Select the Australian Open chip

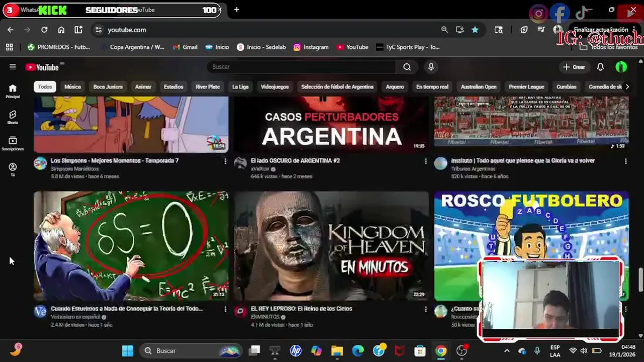pos(479,86)
